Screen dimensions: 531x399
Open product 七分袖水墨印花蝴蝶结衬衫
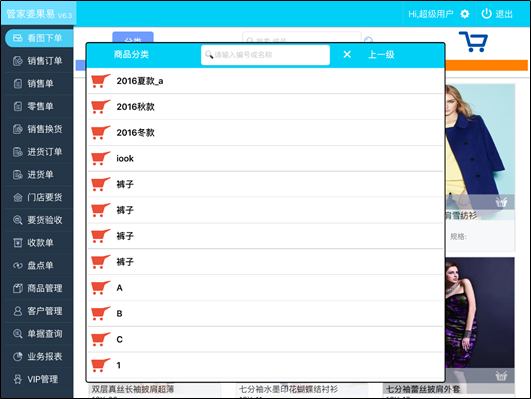(288, 389)
